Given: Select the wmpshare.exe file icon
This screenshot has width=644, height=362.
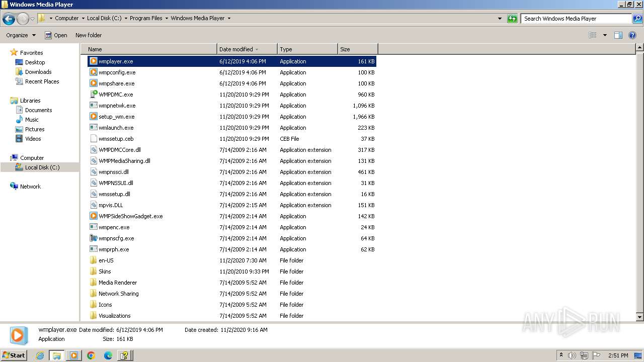Looking at the screenshot, I should click(x=93, y=83).
